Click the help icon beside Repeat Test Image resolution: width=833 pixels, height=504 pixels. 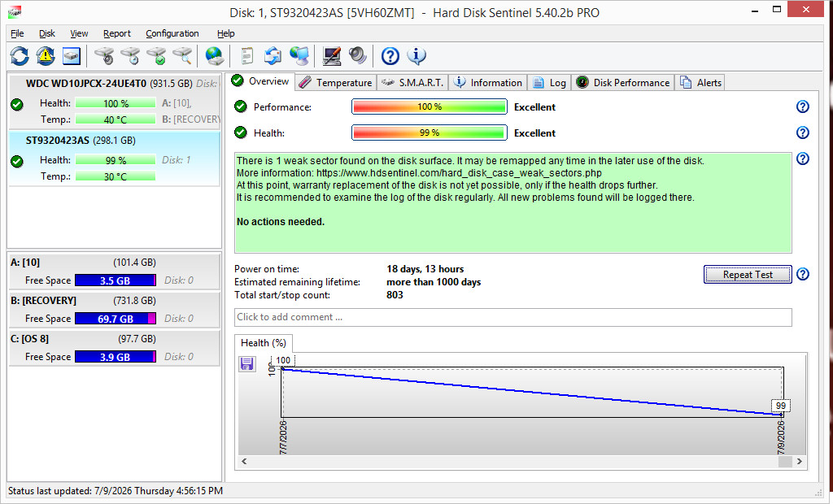(803, 274)
